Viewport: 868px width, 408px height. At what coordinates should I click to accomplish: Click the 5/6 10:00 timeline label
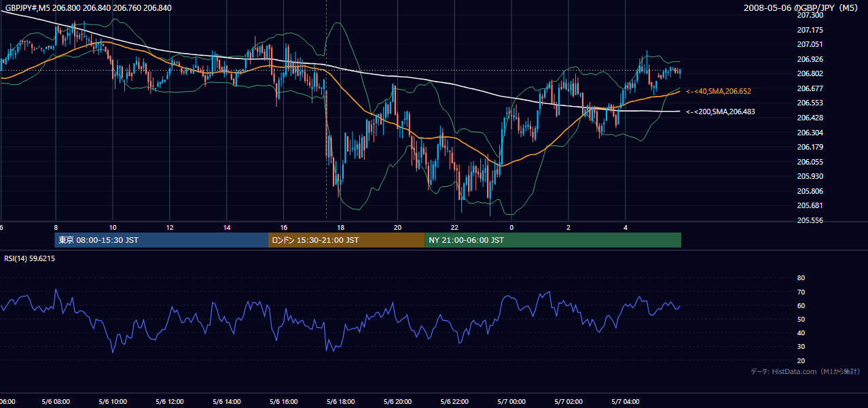pos(113,402)
